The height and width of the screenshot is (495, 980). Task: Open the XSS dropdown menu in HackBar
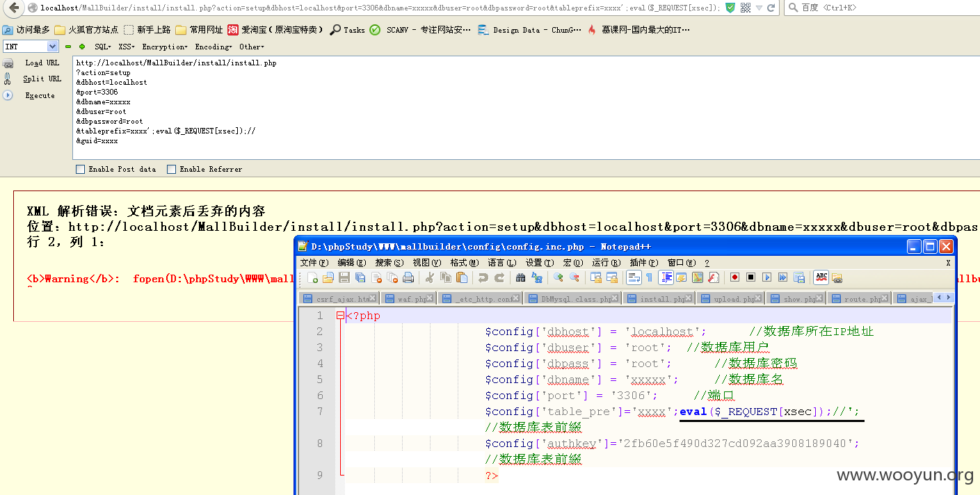pos(127,47)
